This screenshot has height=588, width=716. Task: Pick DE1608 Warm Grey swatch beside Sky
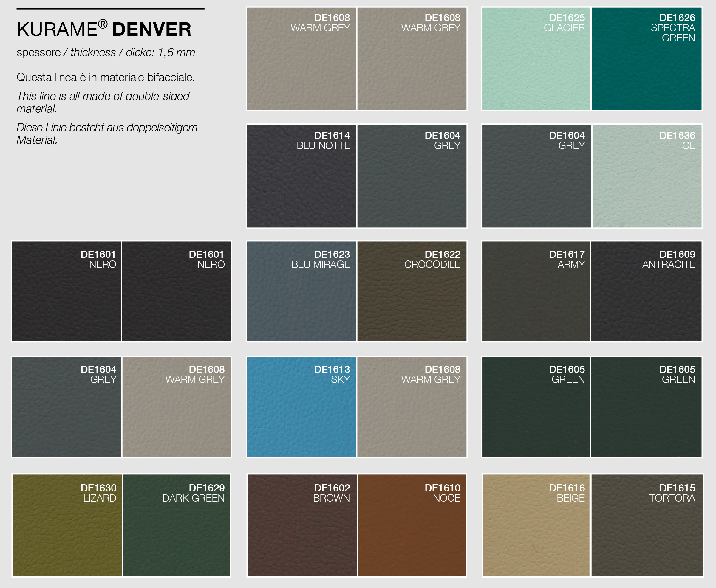click(x=412, y=407)
